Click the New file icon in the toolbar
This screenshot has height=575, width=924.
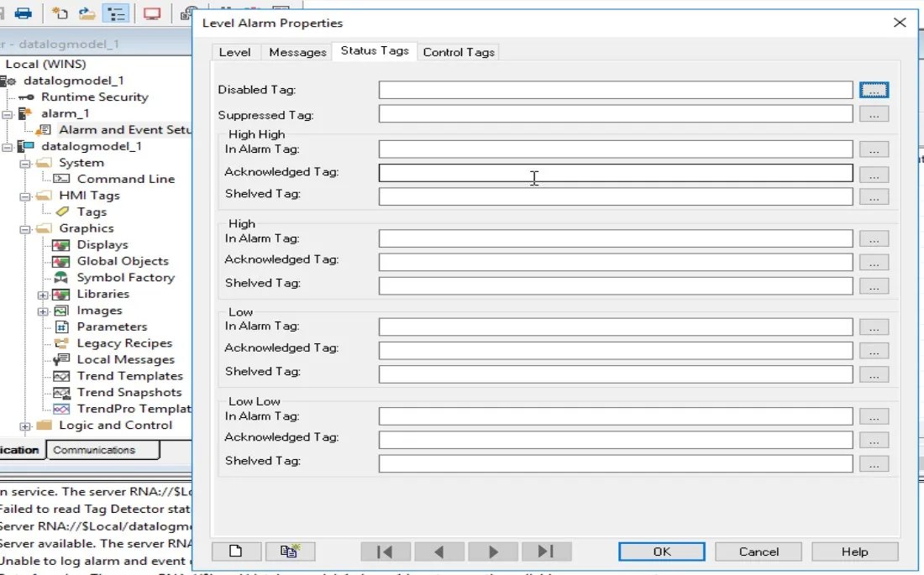click(60, 13)
